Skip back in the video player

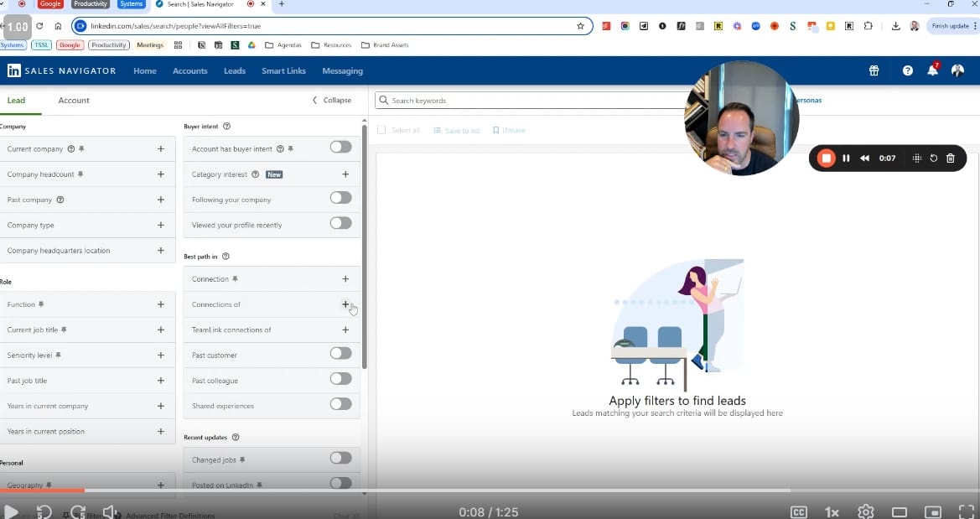pos(44,512)
